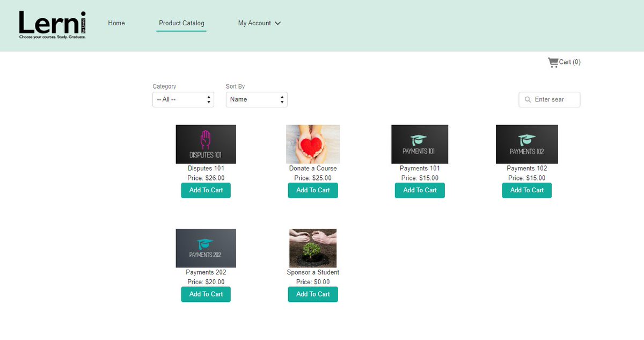
Task: Click the Disputes 101 thumbnail
Action: [x=206, y=143]
